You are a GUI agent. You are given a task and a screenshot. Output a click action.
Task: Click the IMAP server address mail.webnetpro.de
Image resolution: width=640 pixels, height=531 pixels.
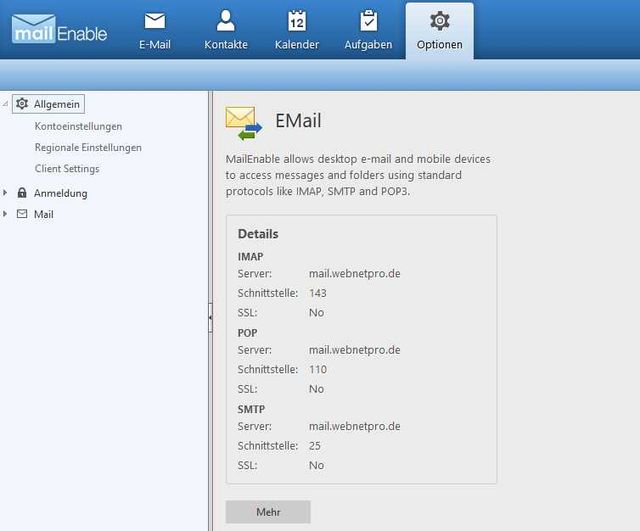pos(354,274)
